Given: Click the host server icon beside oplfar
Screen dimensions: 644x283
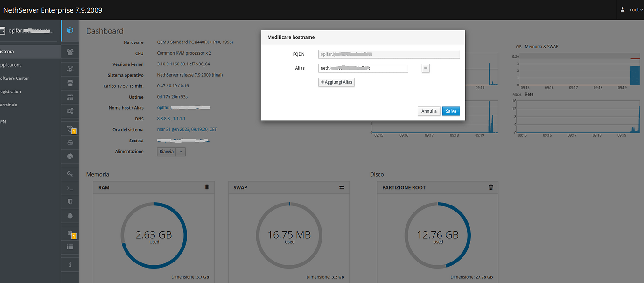Looking at the screenshot, I should click(x=2, y=30).
